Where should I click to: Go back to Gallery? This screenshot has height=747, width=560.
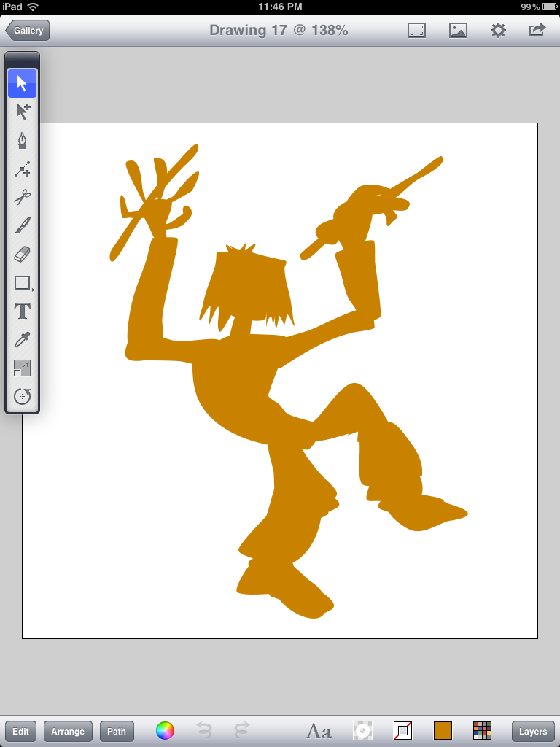(28, 31)
